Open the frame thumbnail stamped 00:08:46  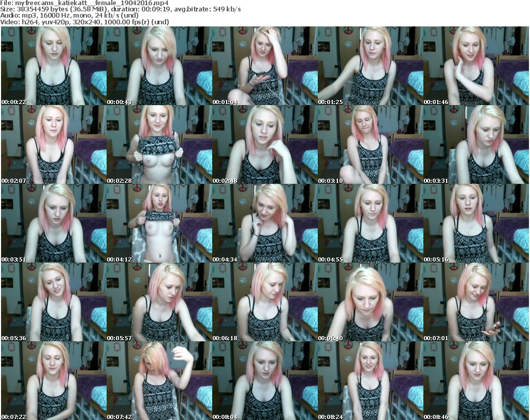476,381
